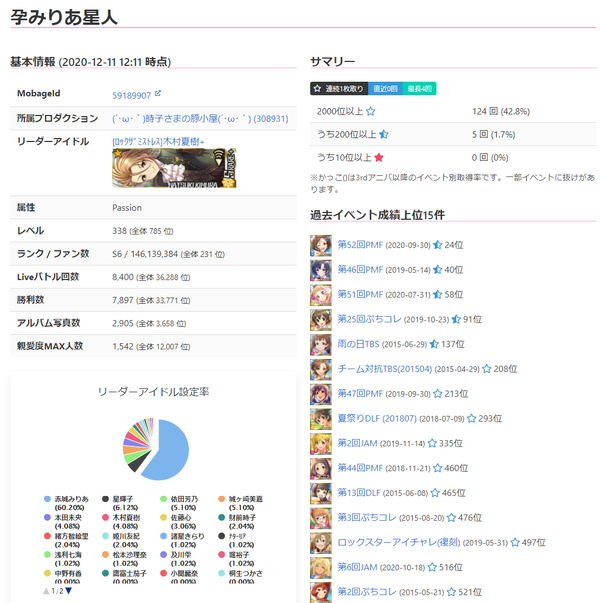Click idol icon beside チーム対抗TBS(201504)

pos(321,370)
